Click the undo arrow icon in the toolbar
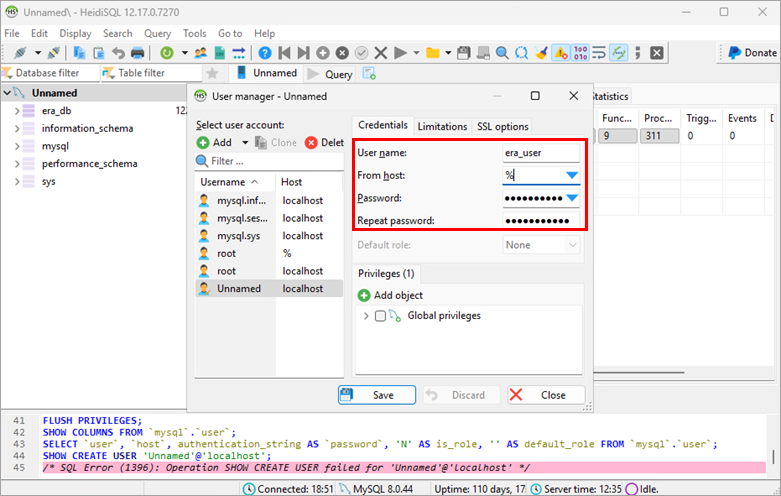Image resolution: width=781 pixels, height=496 pixels. click(118, 53)
